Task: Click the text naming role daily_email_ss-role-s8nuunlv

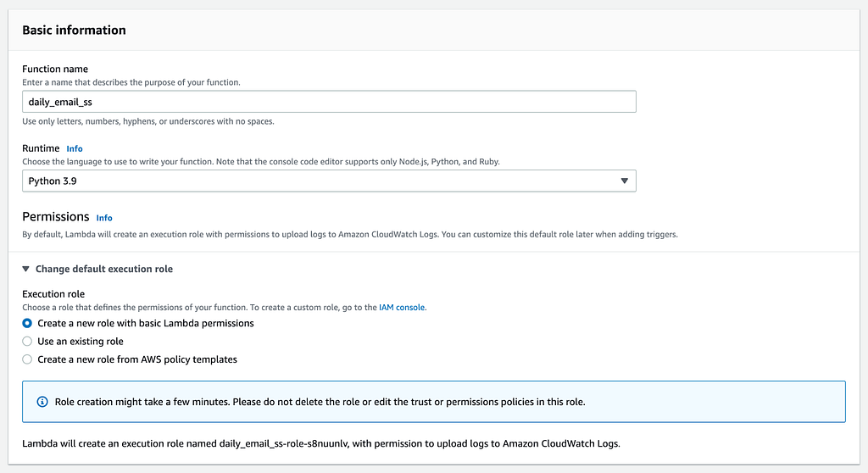Action: click(x=321, y=443)
